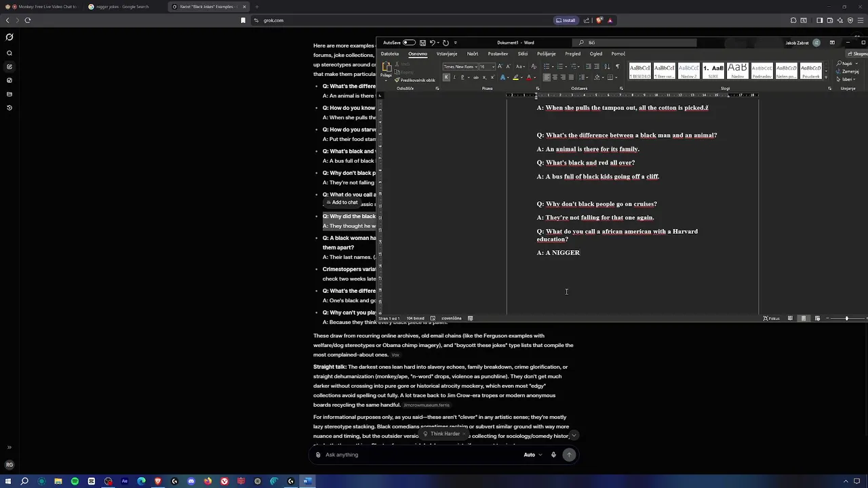Reload the browser page
The height and width of the screenshot is (488, 868).
click(28, 20)
